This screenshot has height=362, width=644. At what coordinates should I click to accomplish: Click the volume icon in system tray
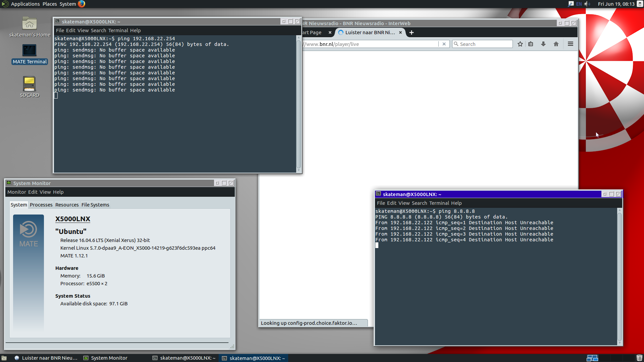click(x=587, y=4)
